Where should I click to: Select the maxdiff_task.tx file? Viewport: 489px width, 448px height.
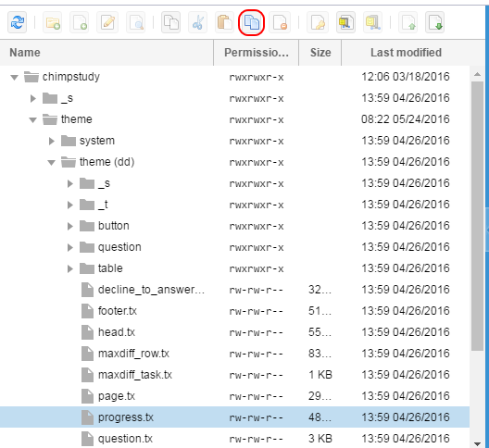(x=234, y=375)
